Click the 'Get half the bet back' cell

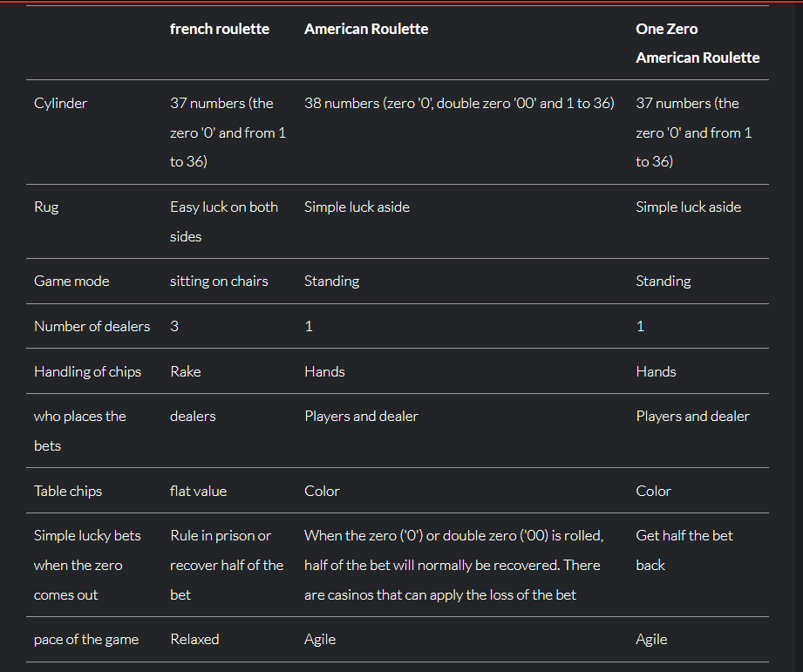[x=684, y=550]
